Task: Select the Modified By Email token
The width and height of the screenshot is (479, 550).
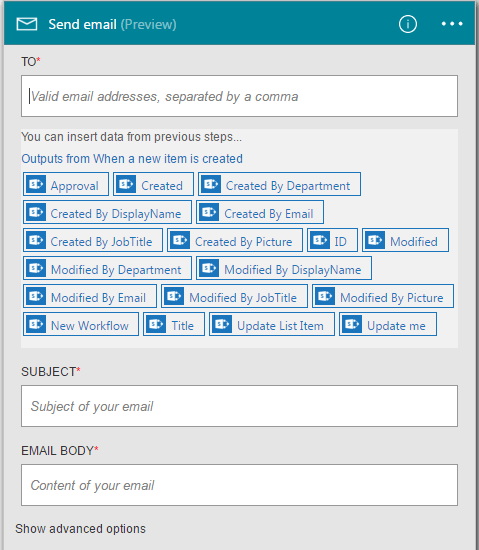Action: pos(90,296)
